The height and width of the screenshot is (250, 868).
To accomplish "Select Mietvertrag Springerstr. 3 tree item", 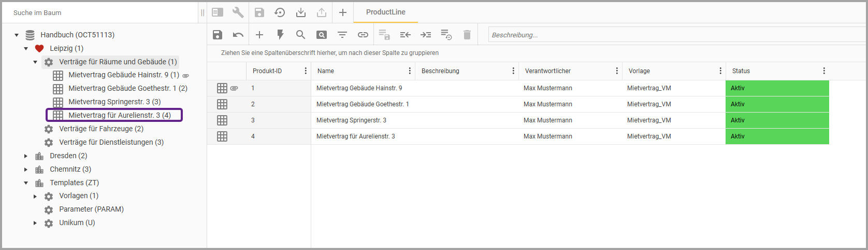I will coord(114,102).
